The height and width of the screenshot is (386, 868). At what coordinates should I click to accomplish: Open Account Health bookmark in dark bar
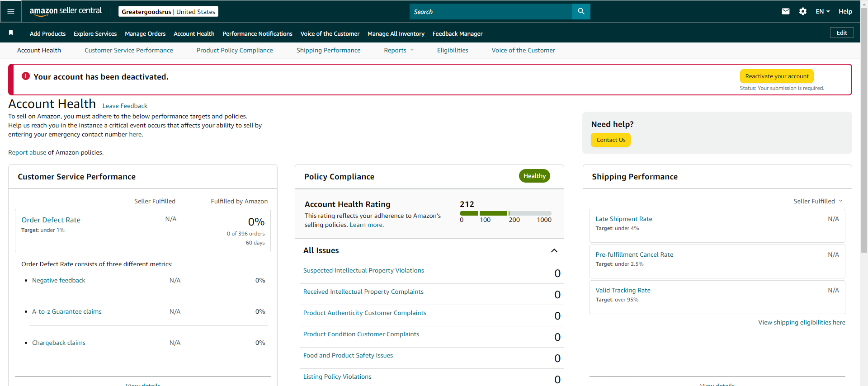click(x=194, y=33)
